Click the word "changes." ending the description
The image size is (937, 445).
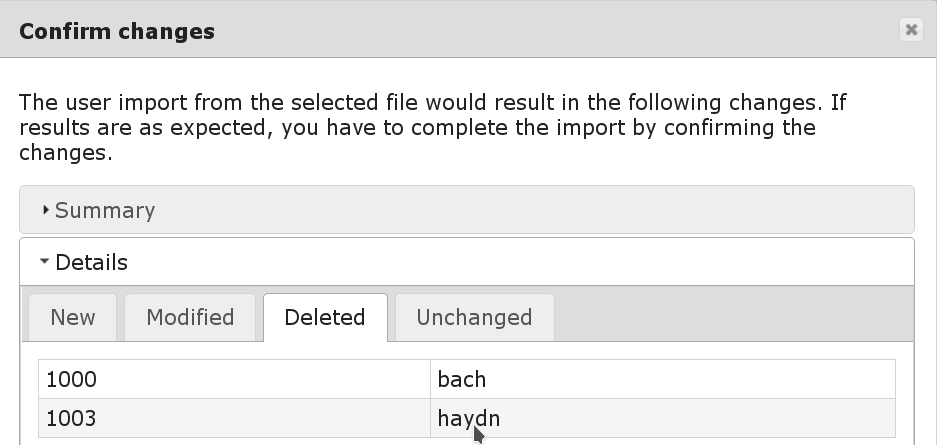tap(65, 154)
